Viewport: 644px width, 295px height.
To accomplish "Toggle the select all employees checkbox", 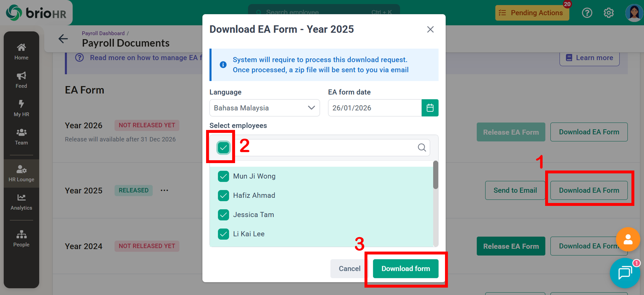I will pyautogui.click(x=223, y=148).
